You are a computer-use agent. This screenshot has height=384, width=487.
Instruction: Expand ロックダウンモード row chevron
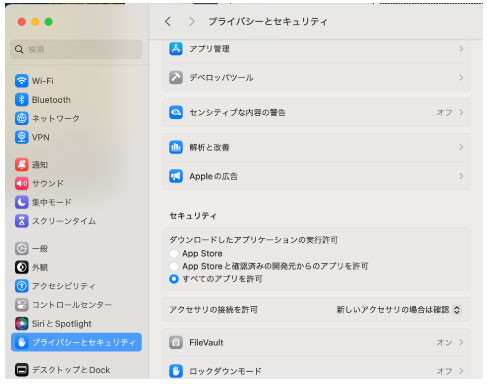[461, 371]
